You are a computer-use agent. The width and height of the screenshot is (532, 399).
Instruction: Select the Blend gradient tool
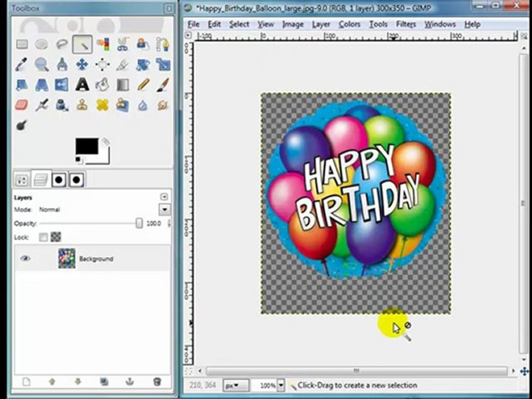pos(122,84)
